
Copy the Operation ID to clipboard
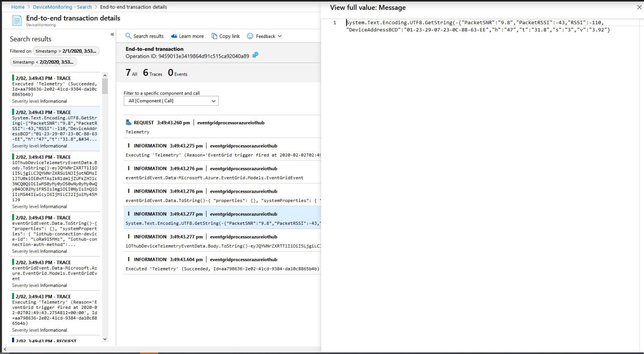click(x=255, y=55)
